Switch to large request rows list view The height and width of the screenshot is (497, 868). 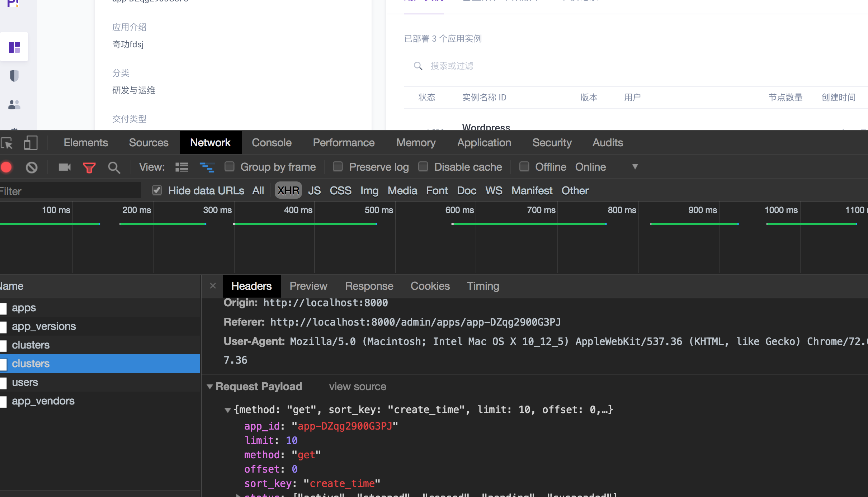(x=181, y=167)
